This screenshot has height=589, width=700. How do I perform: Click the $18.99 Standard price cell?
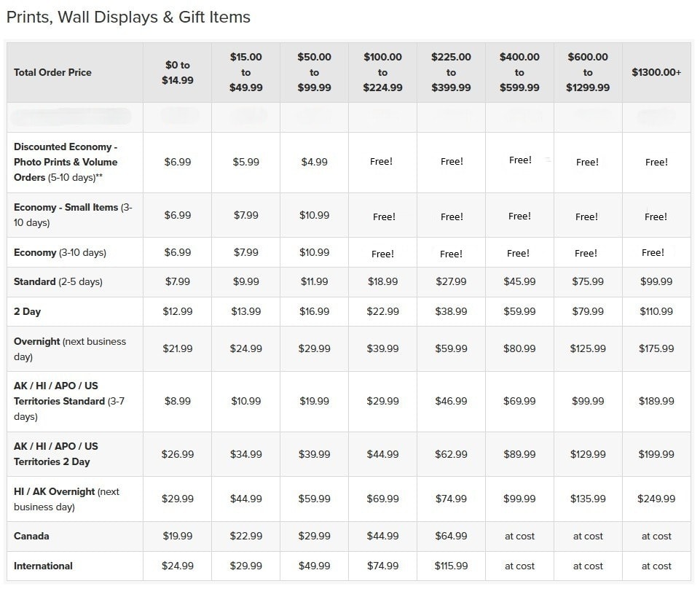(x=382, y=281)
